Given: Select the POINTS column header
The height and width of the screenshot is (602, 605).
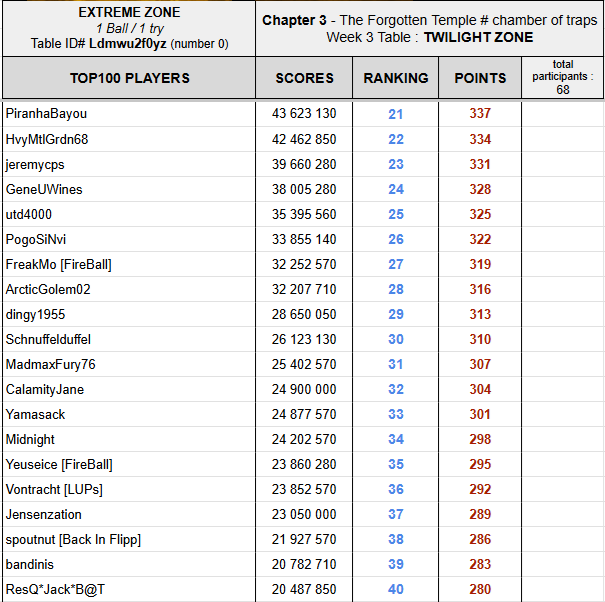Looking at the screenshot, I should tap(480, 78).
